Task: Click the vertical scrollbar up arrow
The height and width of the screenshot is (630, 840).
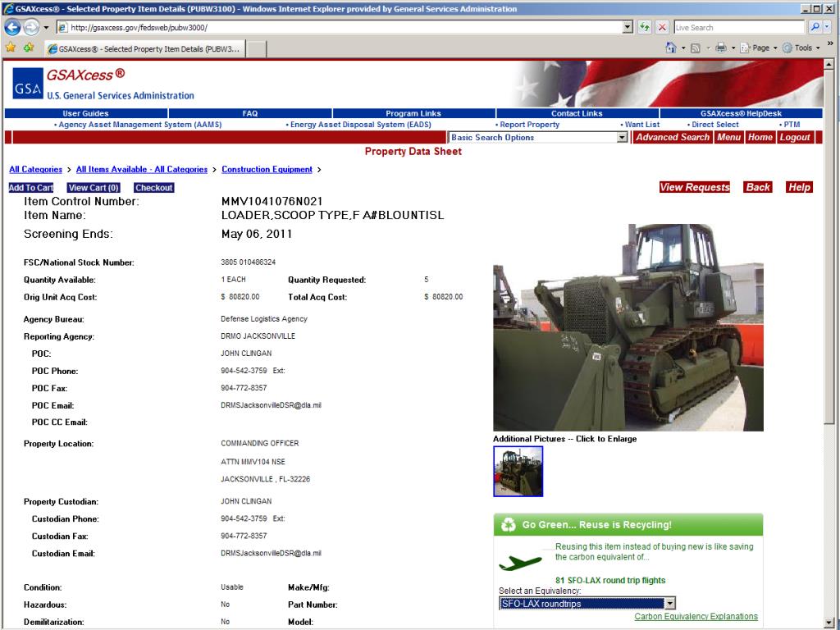Action: [829, 65]
